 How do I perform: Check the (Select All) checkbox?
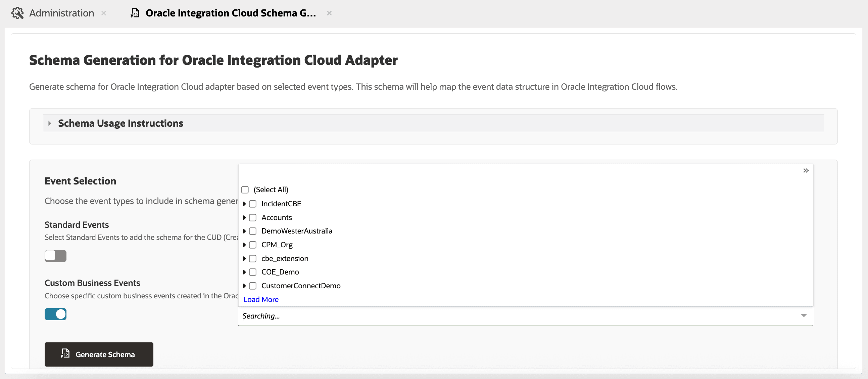245,190
